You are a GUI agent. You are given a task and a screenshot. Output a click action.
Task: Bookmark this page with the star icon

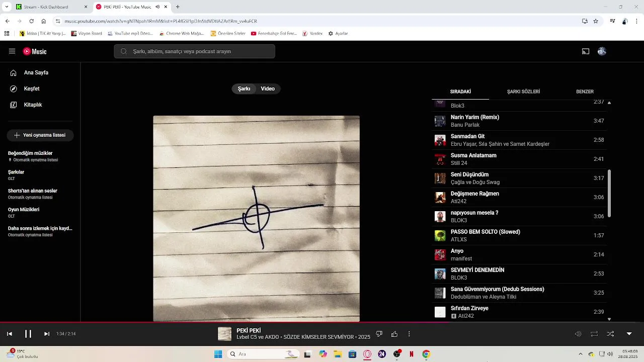(596, 21)
